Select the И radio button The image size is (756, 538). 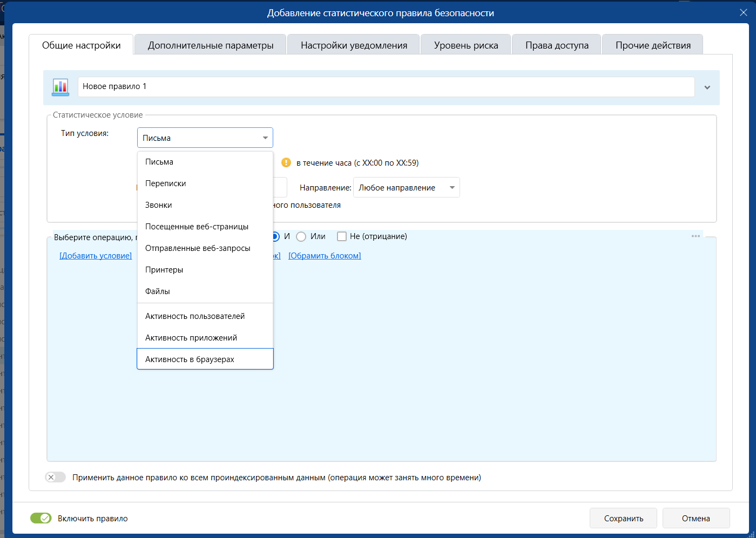pyautogui.click(x=275, y=236)
